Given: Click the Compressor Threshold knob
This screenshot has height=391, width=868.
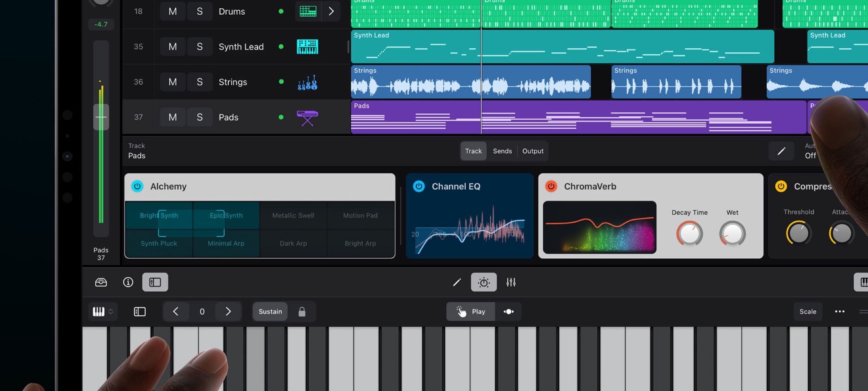Looking at the screenshot, I should [799, 233].
